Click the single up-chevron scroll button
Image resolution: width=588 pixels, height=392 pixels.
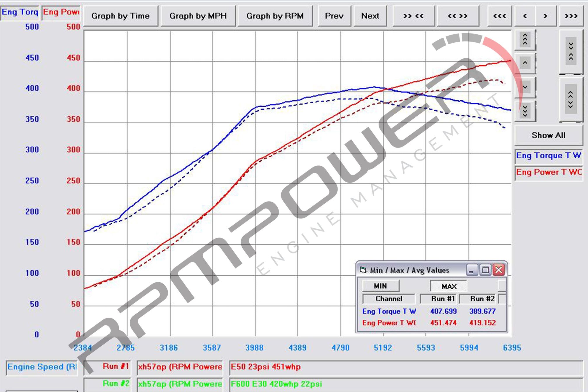coord(525,63)
